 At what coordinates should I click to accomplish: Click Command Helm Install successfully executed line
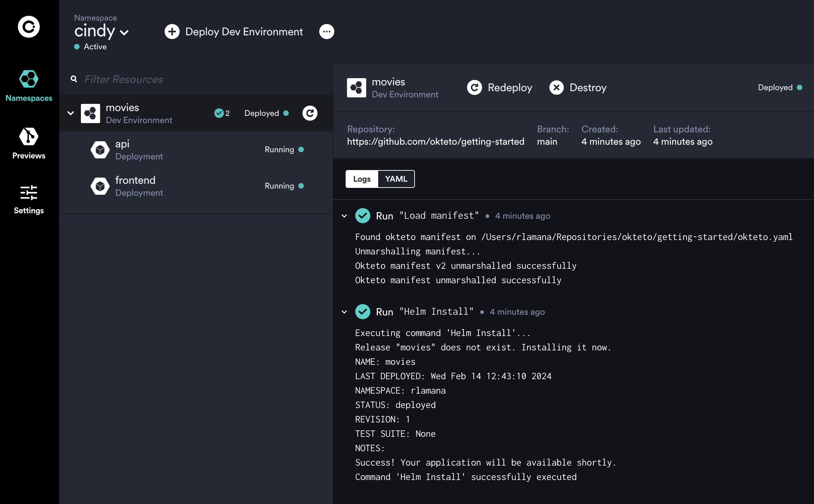coord(466,477)
